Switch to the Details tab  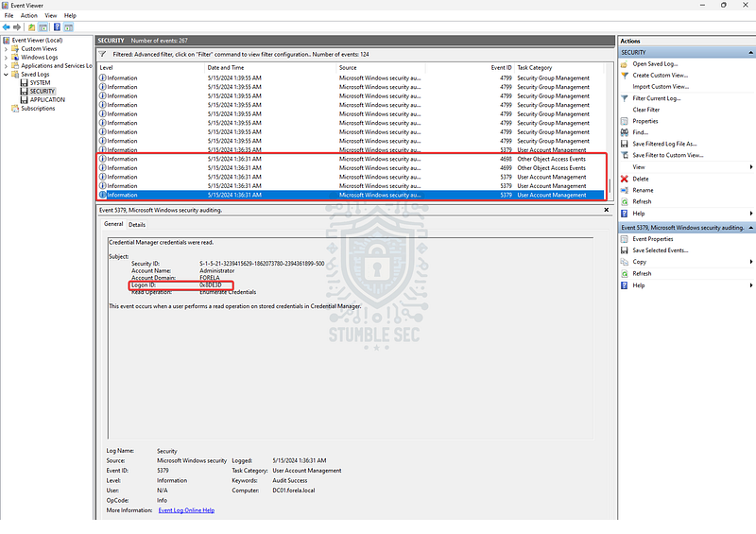coord(137,224)
